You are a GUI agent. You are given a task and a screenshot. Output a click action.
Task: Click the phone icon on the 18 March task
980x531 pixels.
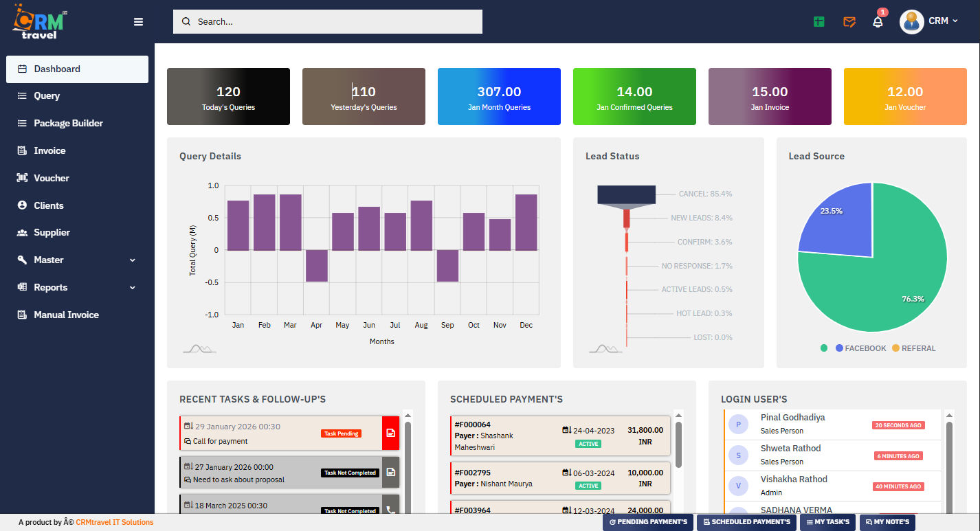[390, 510]
